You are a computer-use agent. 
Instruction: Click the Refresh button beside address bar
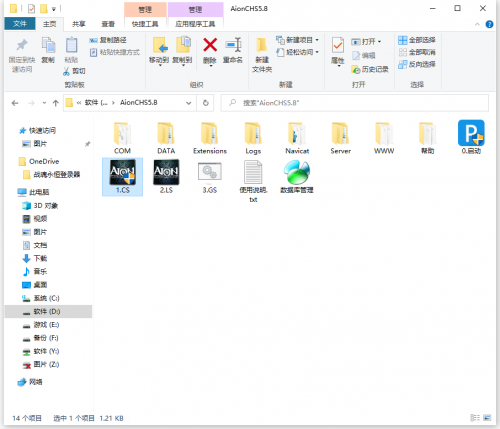coord(206,103)
